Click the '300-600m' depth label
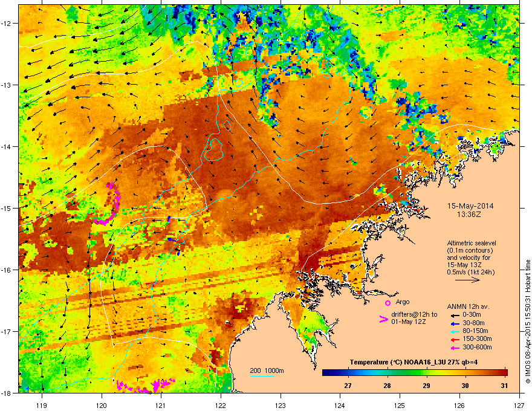This screenshot has height=411, width=532. 477,348
